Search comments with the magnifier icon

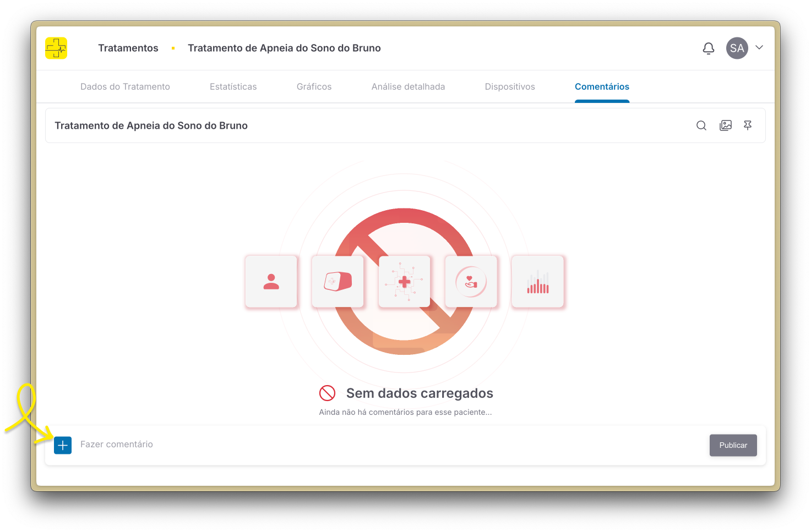(x=701, y=125)
